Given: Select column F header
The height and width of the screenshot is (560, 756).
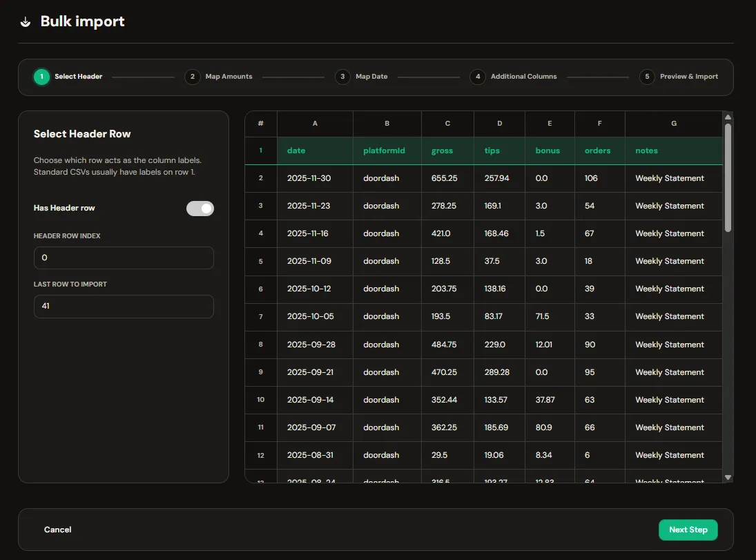Looking at the screenshot, I should tap(600, 124).
